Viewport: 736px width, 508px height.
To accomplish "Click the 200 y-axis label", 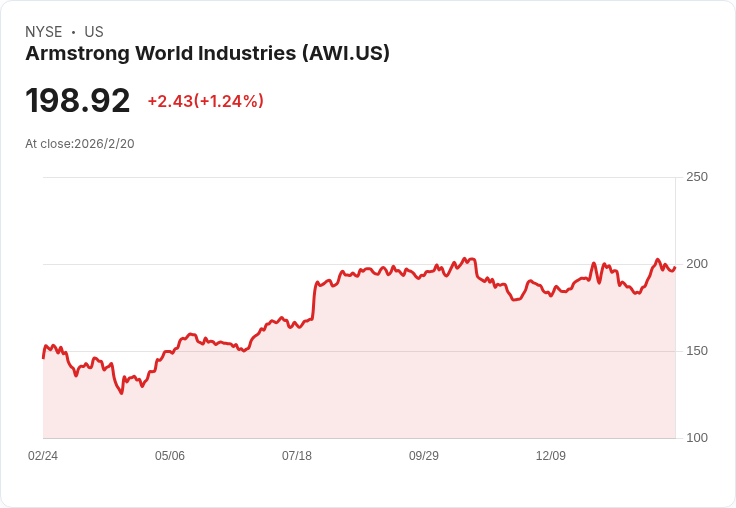I will pyautogui.click(x=697, y=264).
